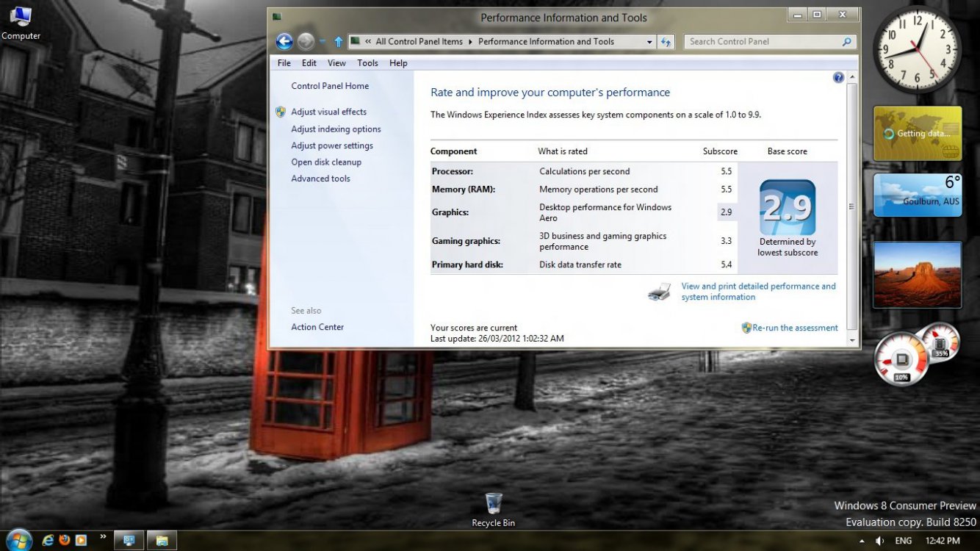This screenshot has height=551, width=980.
Task: Switch to the Control Panel taskbar button
Action: tap(129, 541)
